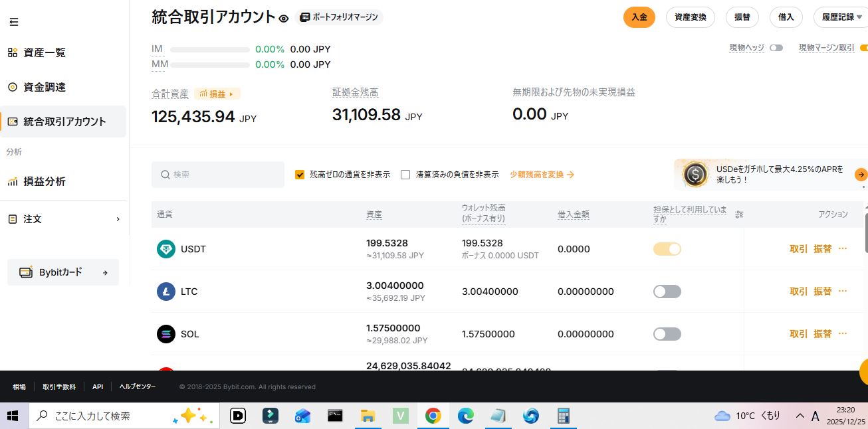Open the calculator app in taskbar
868x429 pixels.
pos(564,416)
